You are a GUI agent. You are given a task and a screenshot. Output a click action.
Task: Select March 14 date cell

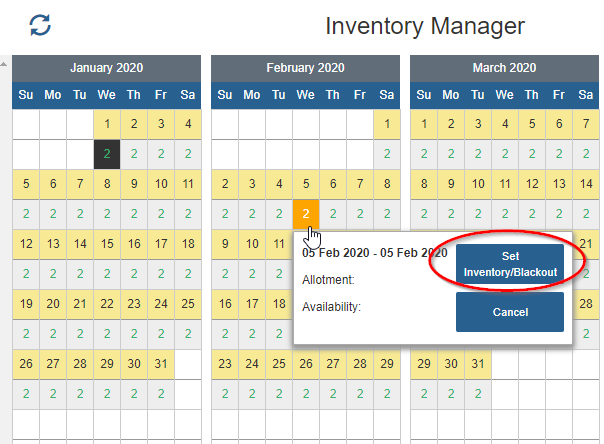[x=586, y=184]
